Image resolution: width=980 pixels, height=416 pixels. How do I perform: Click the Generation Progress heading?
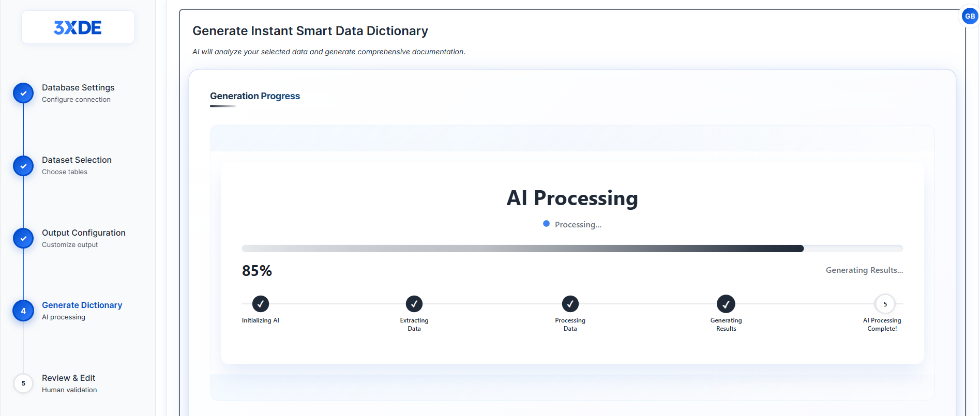point(255,96)
